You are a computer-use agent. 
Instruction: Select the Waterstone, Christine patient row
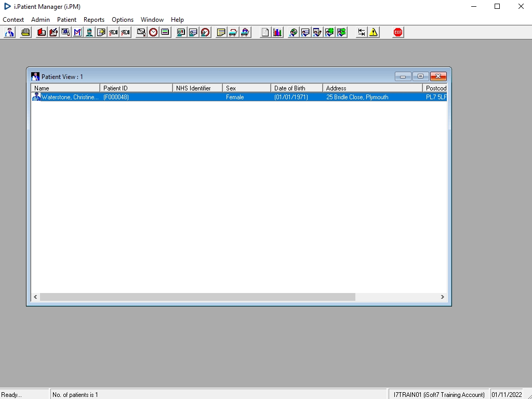click(x=239, y=97)
